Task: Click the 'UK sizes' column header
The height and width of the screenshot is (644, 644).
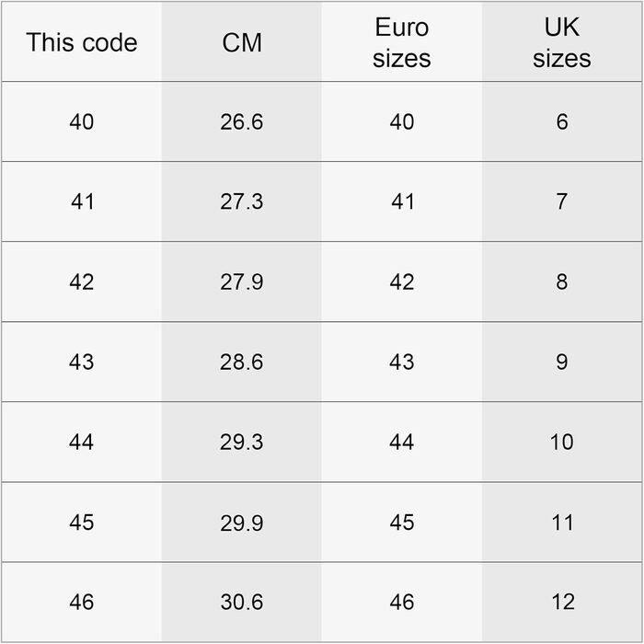Action: [562, 42]
